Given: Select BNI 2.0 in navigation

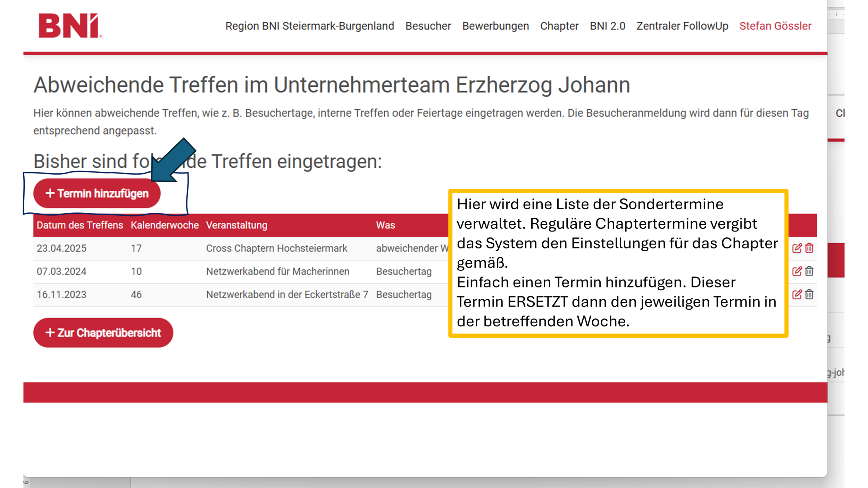Looking at the screenshot, I should 607,26.
